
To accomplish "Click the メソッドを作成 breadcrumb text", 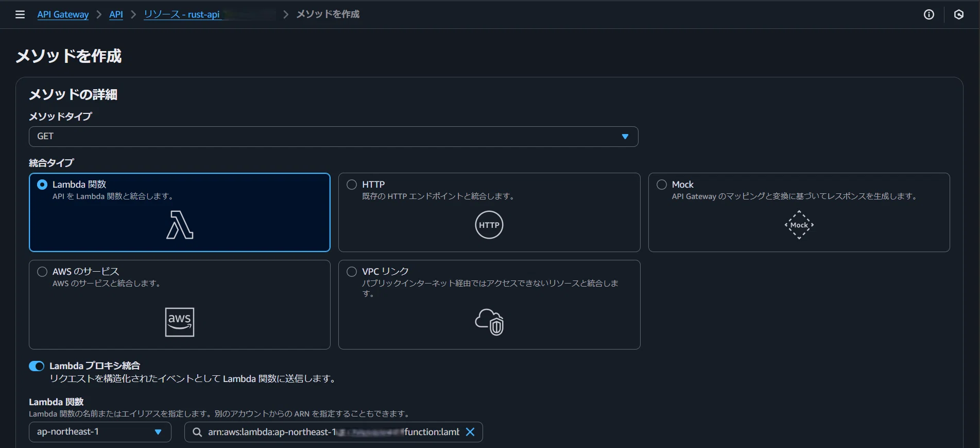I will click(328, 14).
